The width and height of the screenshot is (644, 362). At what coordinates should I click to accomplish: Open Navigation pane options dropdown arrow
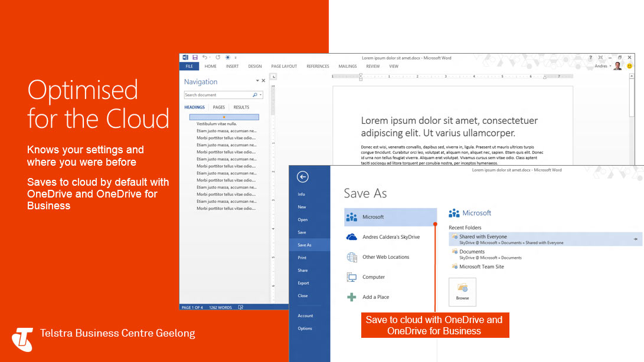coord(257,81)
